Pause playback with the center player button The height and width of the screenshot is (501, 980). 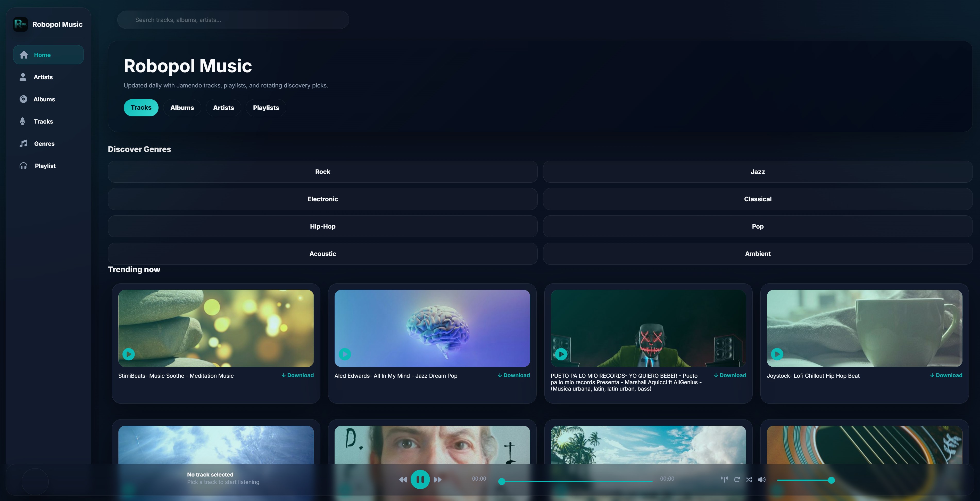point(420,479)
